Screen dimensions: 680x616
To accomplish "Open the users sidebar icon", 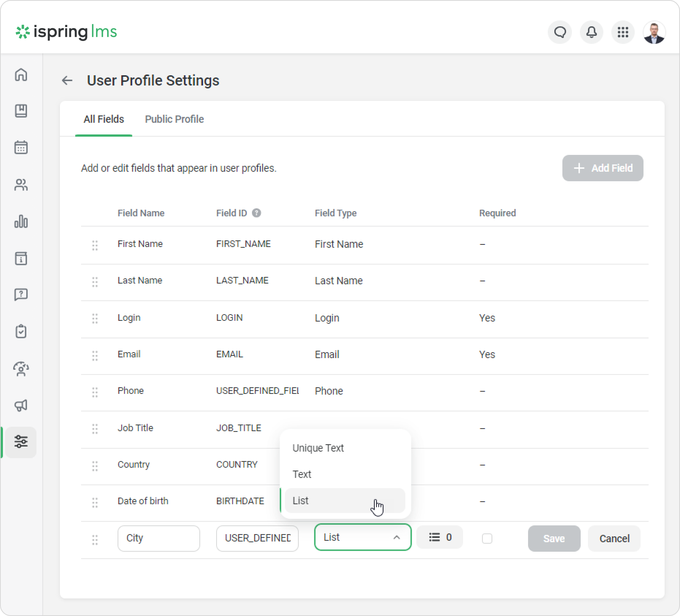I will (21, 185).
